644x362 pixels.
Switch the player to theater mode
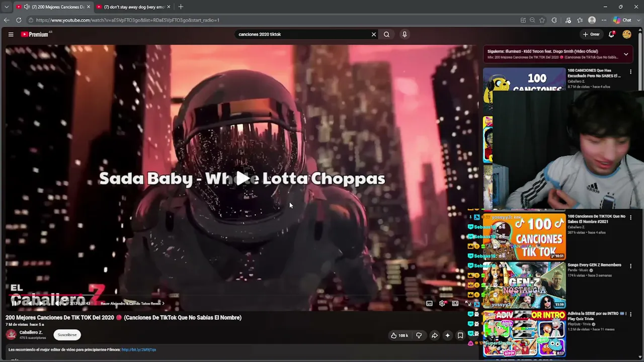pos(455,304)
